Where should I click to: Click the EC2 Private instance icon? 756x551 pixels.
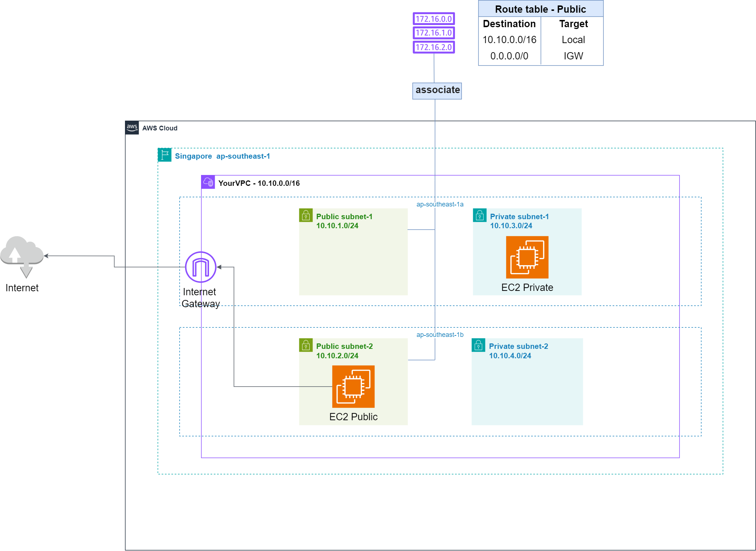pos(527,257)
